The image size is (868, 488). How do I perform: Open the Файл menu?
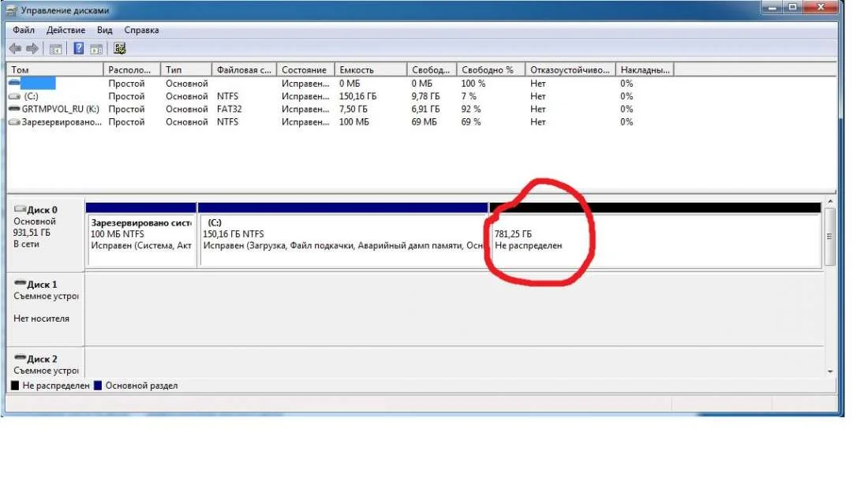click(24, 30)
